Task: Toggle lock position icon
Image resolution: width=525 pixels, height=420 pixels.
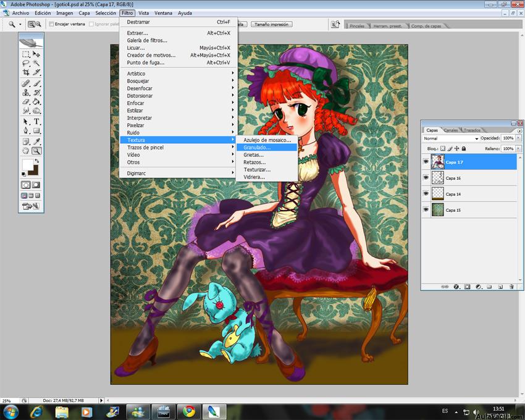Action: click(x=456, y=148)
